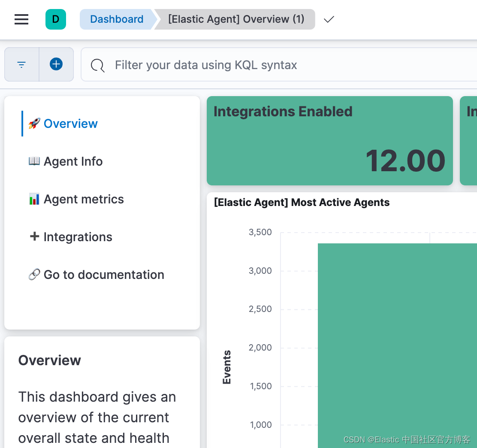Click the 1,500 axis label
The image size is (477, 448).
click(261, 386)
